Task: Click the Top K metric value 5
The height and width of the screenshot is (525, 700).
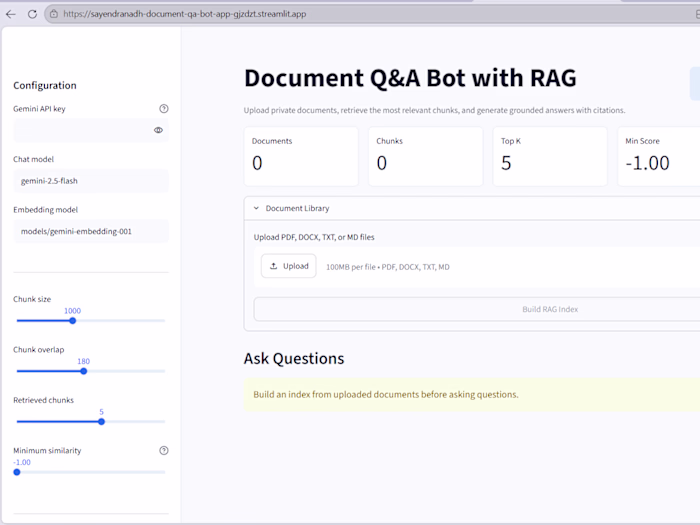Action: coord(506,163)
